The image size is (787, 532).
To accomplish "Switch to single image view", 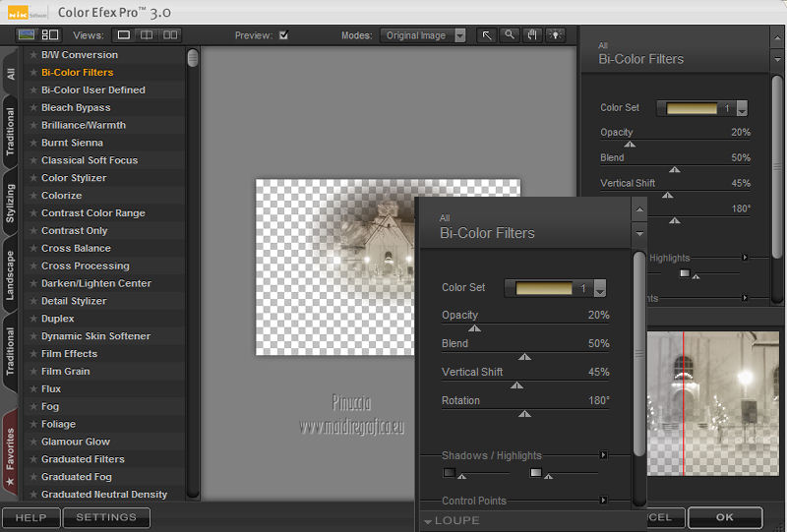I will tap(125, 35).
